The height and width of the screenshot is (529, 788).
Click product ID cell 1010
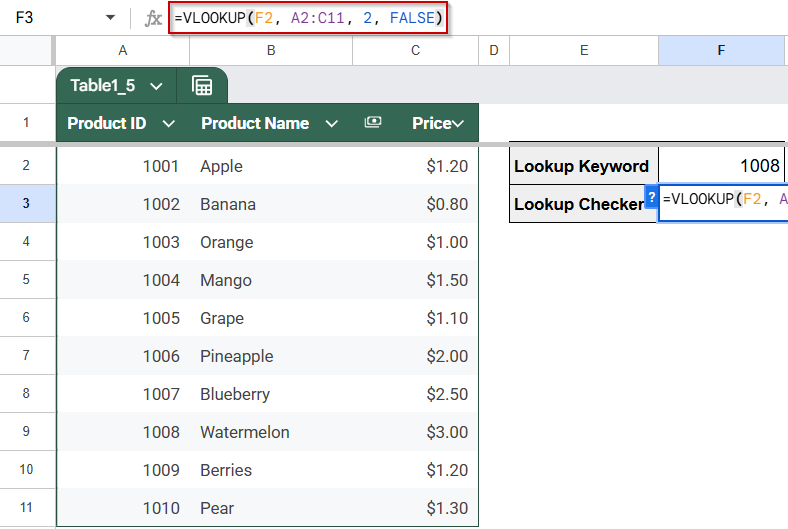(x=123, y=508)
